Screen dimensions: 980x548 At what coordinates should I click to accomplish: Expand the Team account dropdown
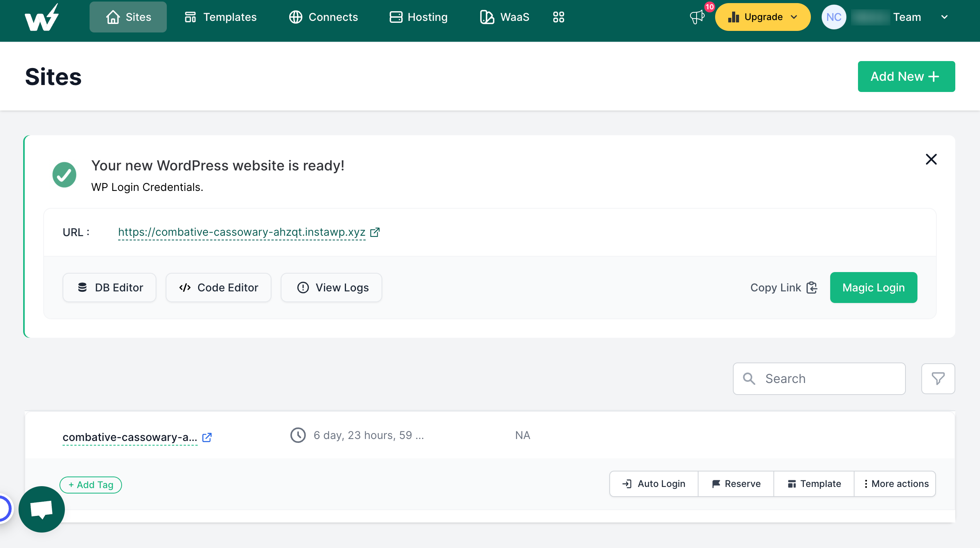(x=944, y=17)
